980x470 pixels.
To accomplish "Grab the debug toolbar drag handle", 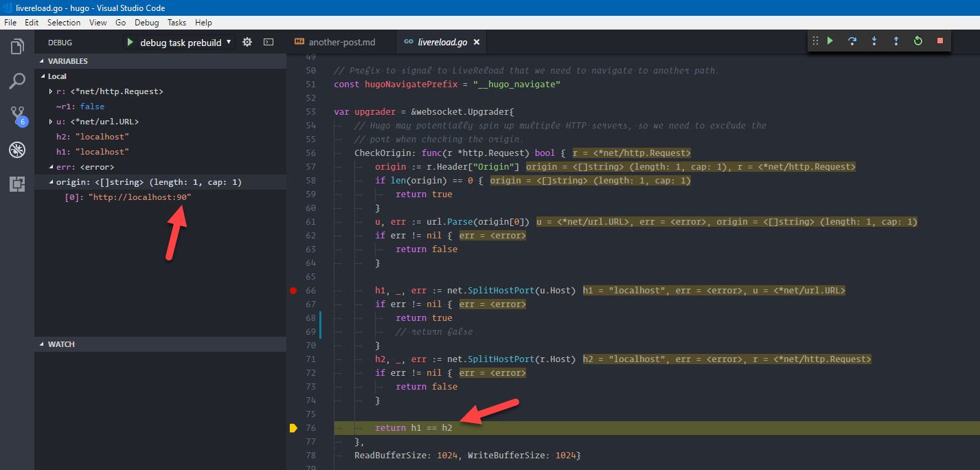I will (x=815, y=41).
